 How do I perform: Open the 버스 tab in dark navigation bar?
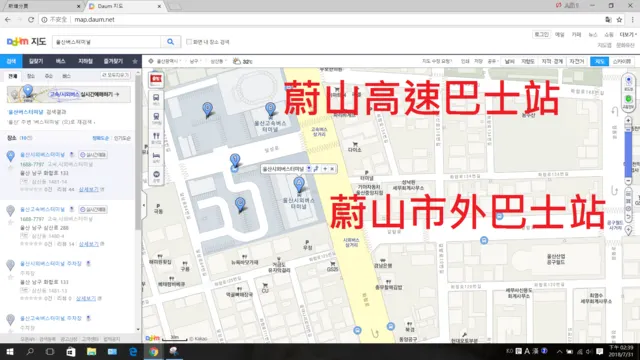point(60,61)
